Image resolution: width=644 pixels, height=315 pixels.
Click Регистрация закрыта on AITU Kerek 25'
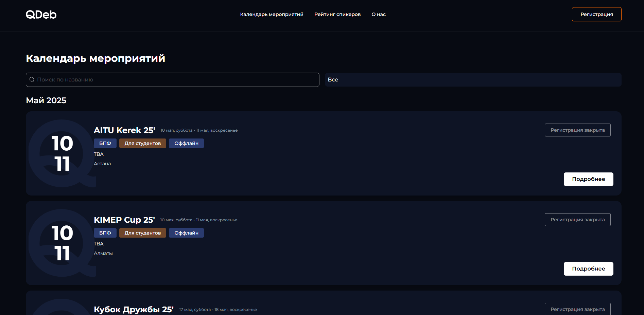click(577, 130)
